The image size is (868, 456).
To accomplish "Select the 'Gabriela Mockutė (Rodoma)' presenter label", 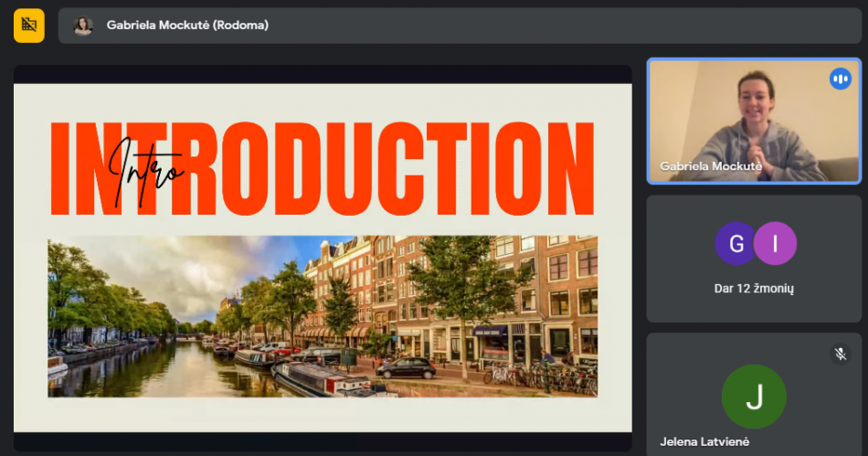I will point(187,25).
